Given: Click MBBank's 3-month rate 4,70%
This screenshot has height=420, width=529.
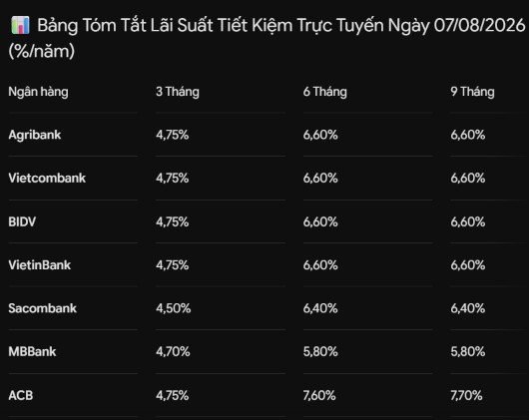Looking at the screenshot, I should click(x=173, y=351).
